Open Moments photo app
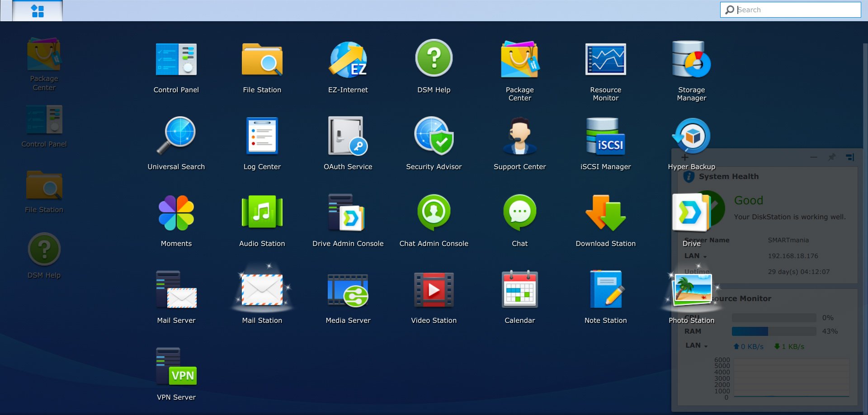The width and height of the screenshot is (868, 415). pos(176,212)
